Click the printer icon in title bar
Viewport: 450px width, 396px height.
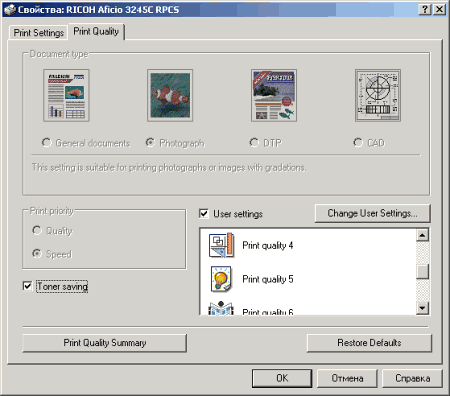pyautogui.click(x=10, y=9)
